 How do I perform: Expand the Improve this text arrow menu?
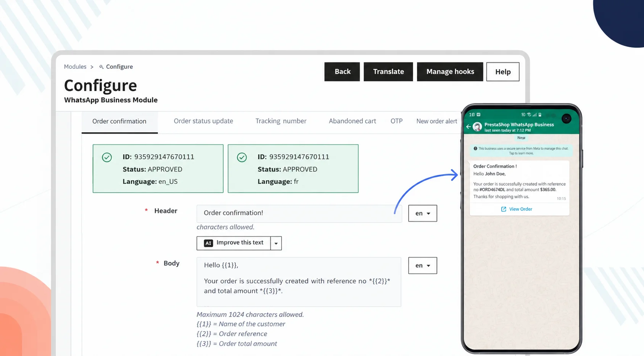pos(276,243)
